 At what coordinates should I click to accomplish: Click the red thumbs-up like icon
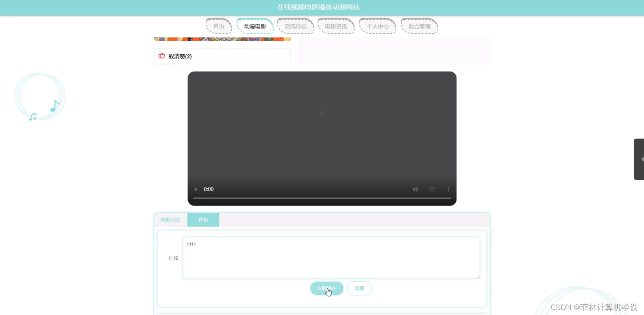(x=162, y=56)
